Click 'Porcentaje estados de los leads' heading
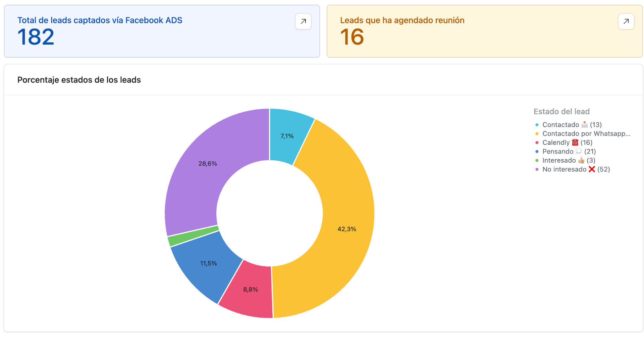 tap(79, 80)
